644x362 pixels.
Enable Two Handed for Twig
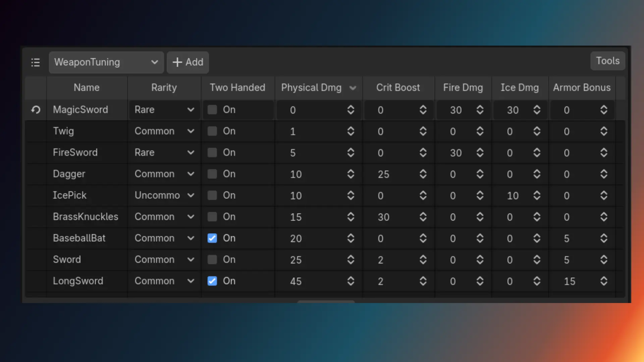click(x=212, y=131)
